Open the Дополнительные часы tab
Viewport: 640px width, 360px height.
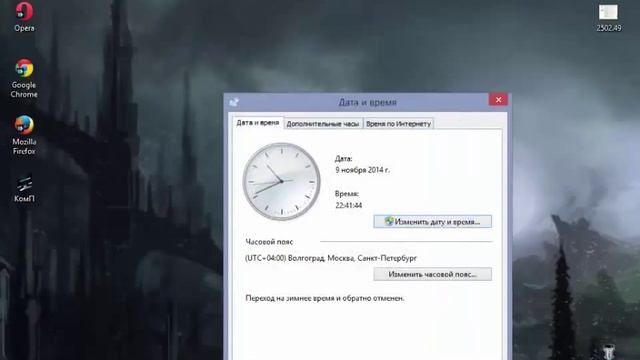[x=322, y=124]
